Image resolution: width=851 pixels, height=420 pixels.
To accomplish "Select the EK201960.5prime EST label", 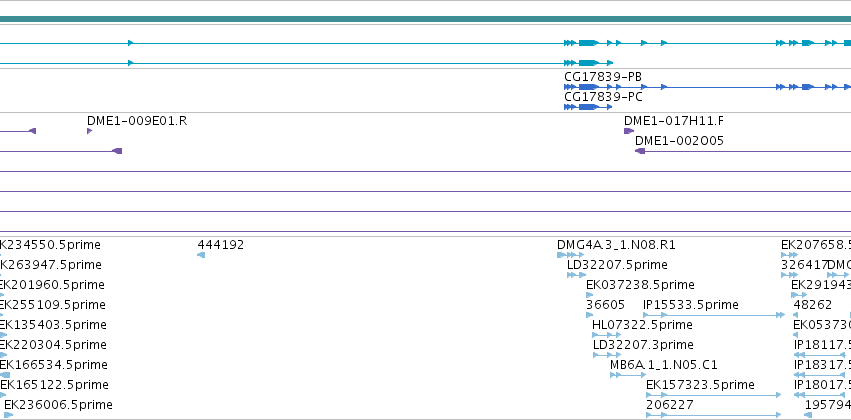I will coord(52,285).
